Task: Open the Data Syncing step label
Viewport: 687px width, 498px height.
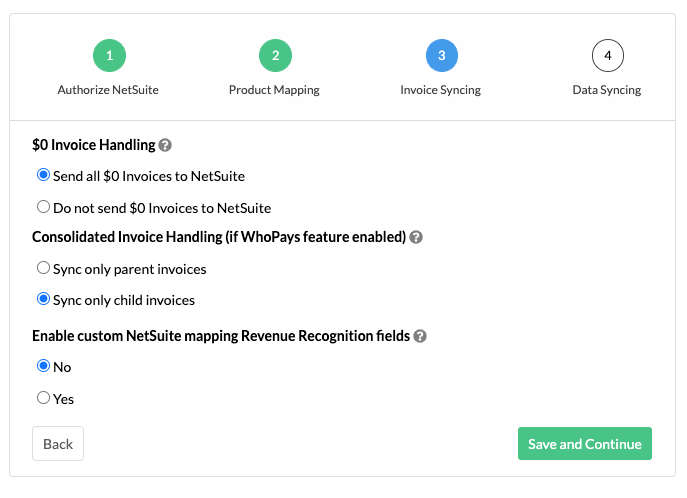Action: tap(607, 90)
